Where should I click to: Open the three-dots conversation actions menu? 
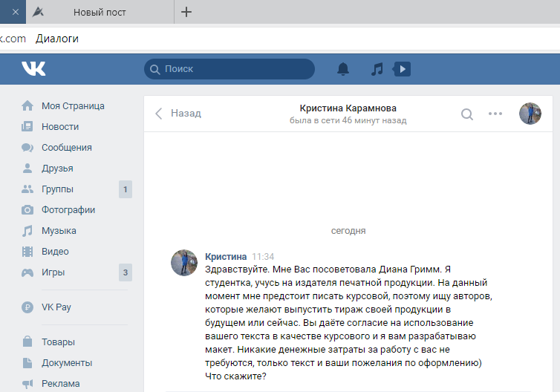click(495, 114)
